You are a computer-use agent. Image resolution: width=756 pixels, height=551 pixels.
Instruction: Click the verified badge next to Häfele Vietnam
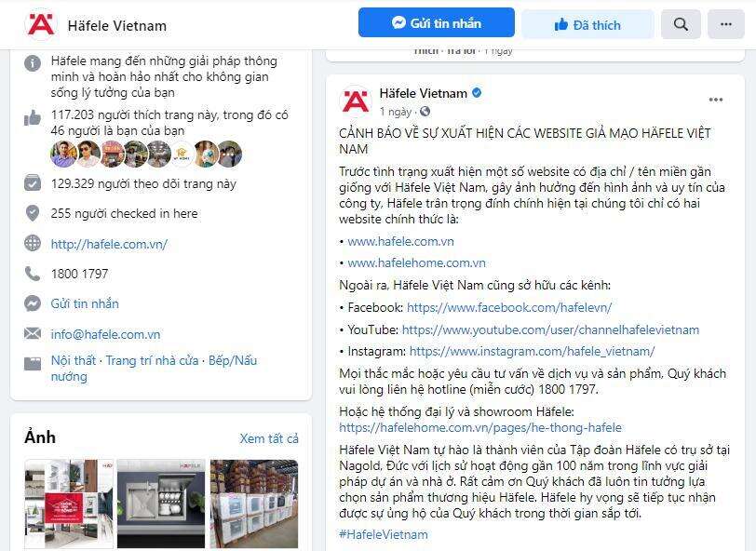(x=477, y=92)
